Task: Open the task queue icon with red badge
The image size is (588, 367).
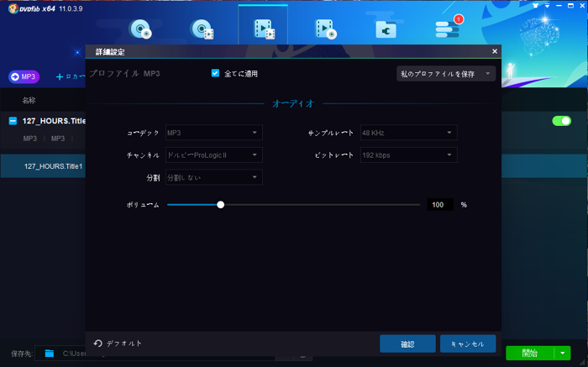Action: tap(448, 29)
